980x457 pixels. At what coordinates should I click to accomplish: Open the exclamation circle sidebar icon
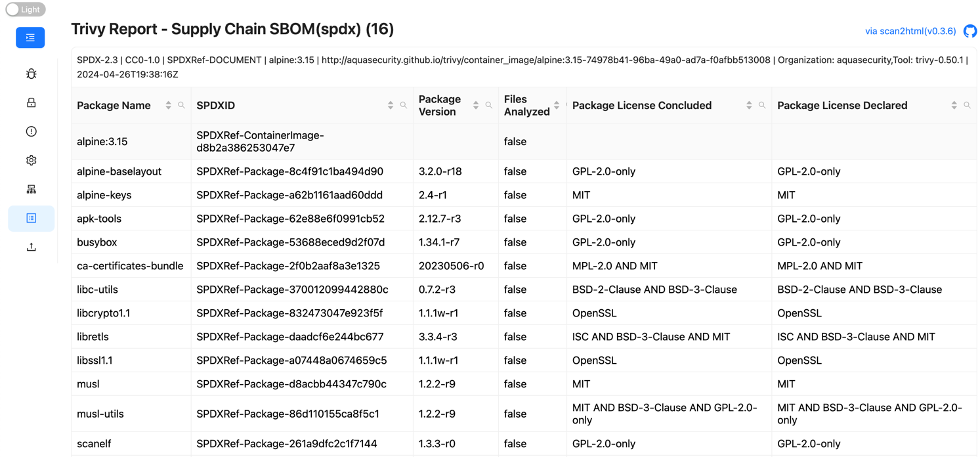[x=31, y=131]
